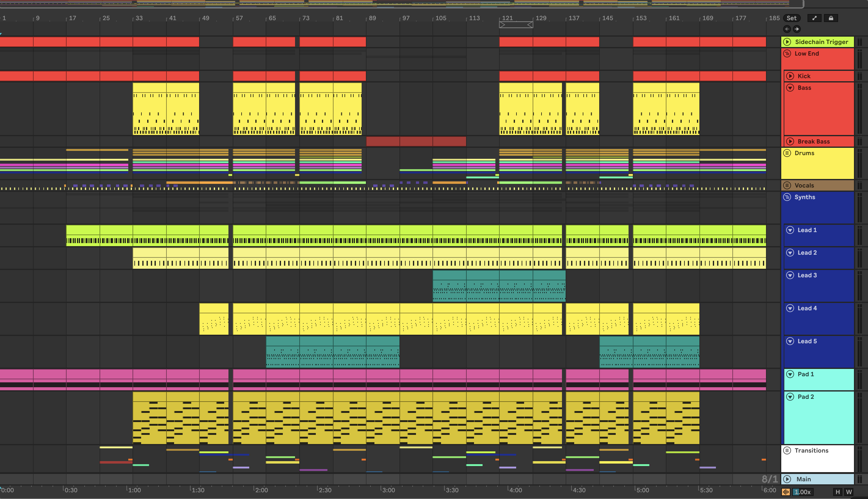The width and height of the screenshot is (868, 499).
Task: Toggle the W optimize width button
Action: (849, 492)
